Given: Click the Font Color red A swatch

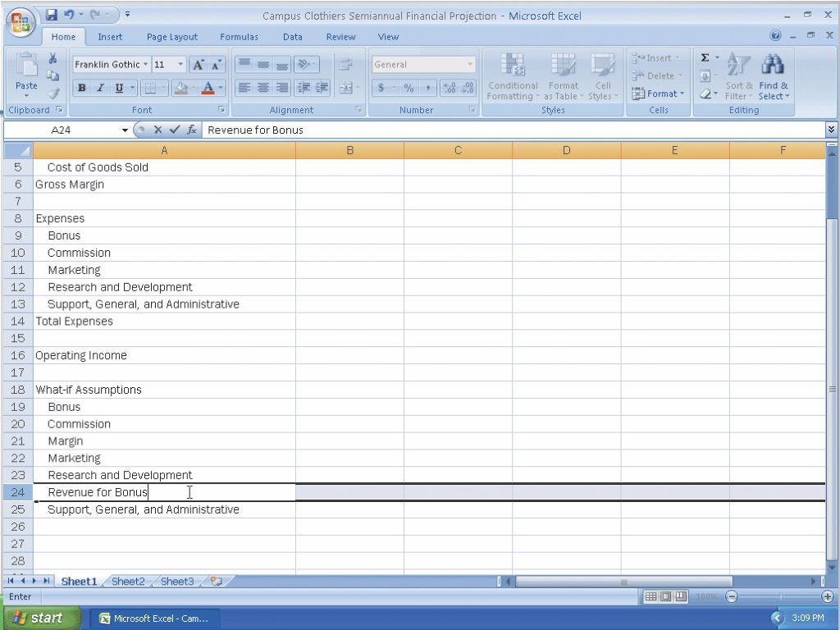Looking at the screenshot, I should (208, 88).
